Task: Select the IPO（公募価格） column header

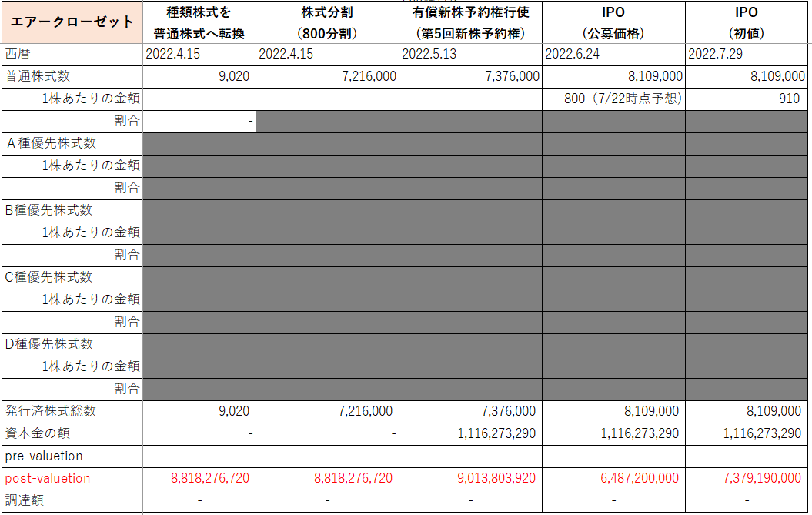Action: point(613,22)
